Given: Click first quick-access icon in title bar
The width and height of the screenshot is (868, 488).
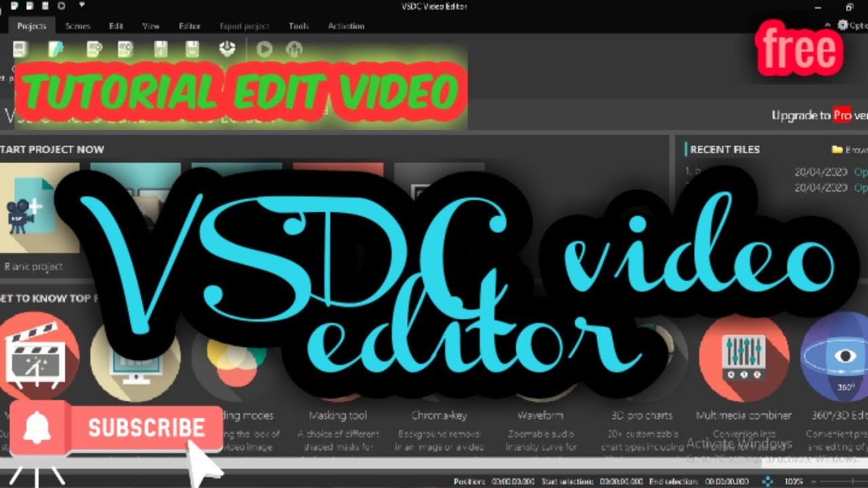Looking at the screenshot, I should tap(13, 6).
